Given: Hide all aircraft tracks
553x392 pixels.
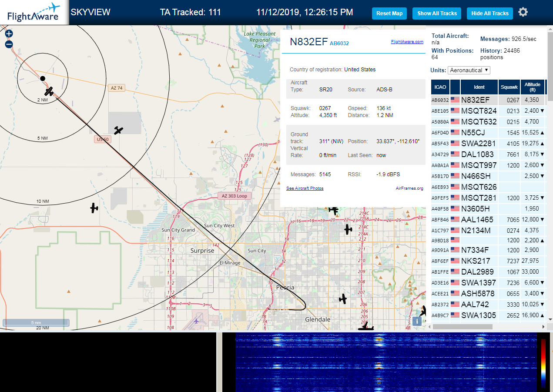Looking at the screenshot, I should point(490,13).
